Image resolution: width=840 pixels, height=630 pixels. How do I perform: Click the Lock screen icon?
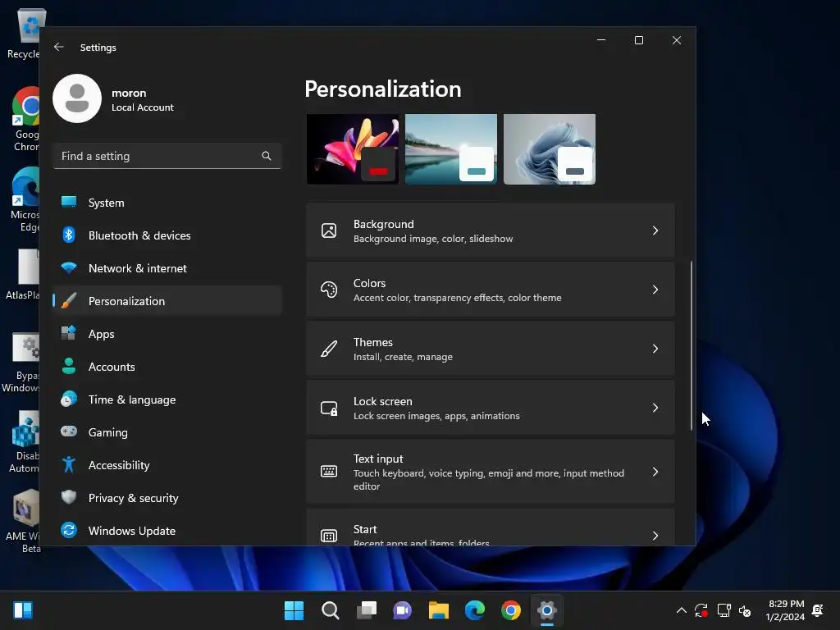[x=329, y=409]
